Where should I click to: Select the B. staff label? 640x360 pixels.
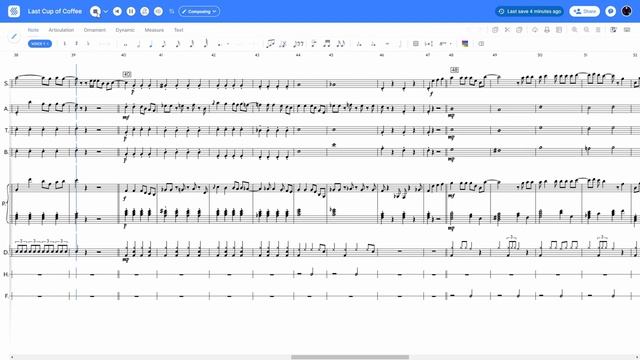click(6, 152)
